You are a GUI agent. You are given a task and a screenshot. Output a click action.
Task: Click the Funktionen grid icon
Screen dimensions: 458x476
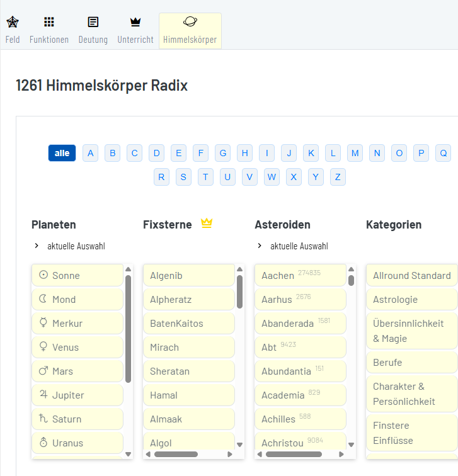(x=49, y=22)
